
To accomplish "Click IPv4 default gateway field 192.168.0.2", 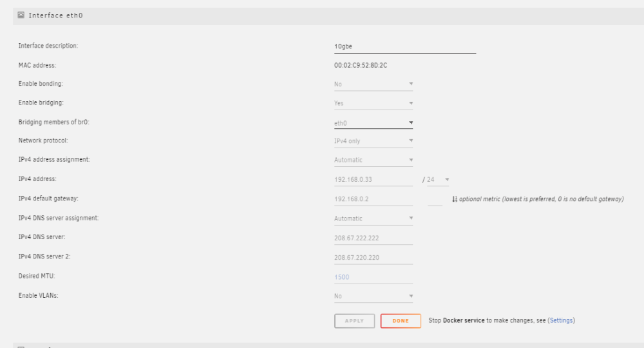I will (374, 199).
